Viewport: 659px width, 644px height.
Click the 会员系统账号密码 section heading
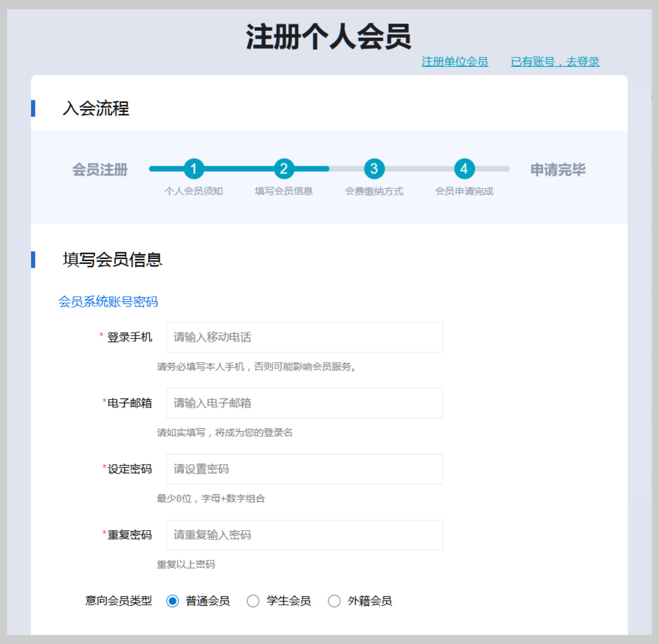108,302
